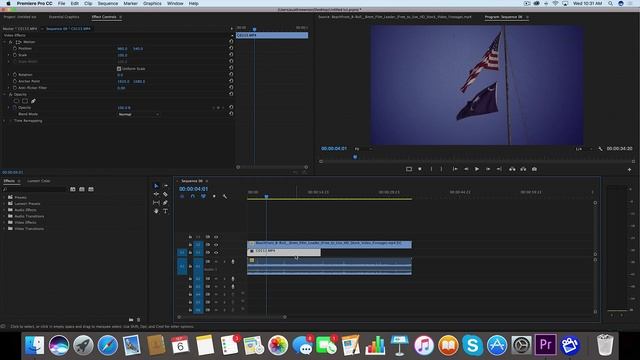
Task: Reset the Rotation parameter
Action: (x=231, y=75)
